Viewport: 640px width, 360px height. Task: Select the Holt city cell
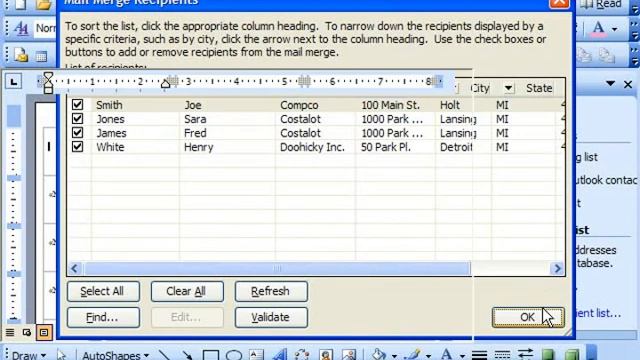450,105
